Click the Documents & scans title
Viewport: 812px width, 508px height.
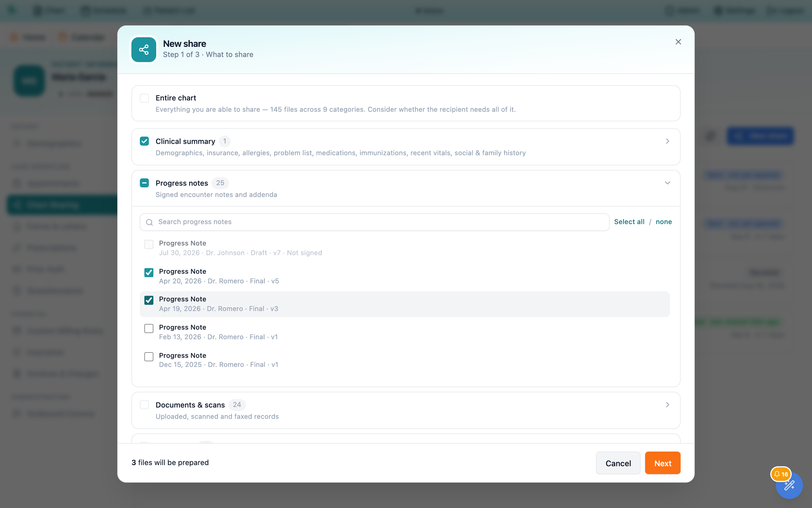[x=190, y=405]
